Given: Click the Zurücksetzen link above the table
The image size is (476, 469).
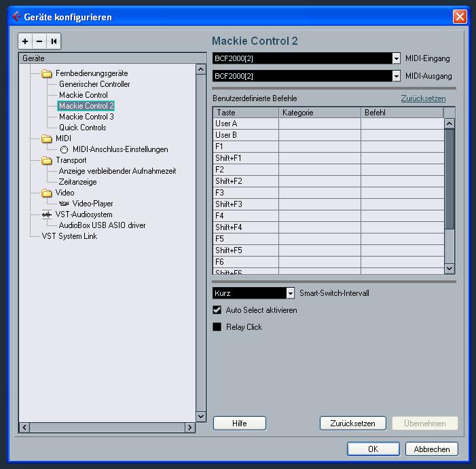Looking at the screenshot, I should click(423, 98).
